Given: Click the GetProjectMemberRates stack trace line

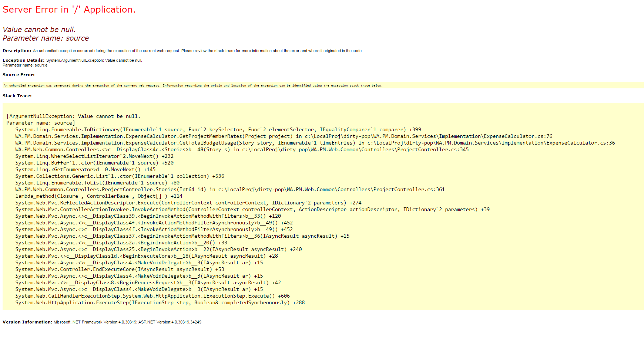Looking at the screenshot, I should pos(284,136).
